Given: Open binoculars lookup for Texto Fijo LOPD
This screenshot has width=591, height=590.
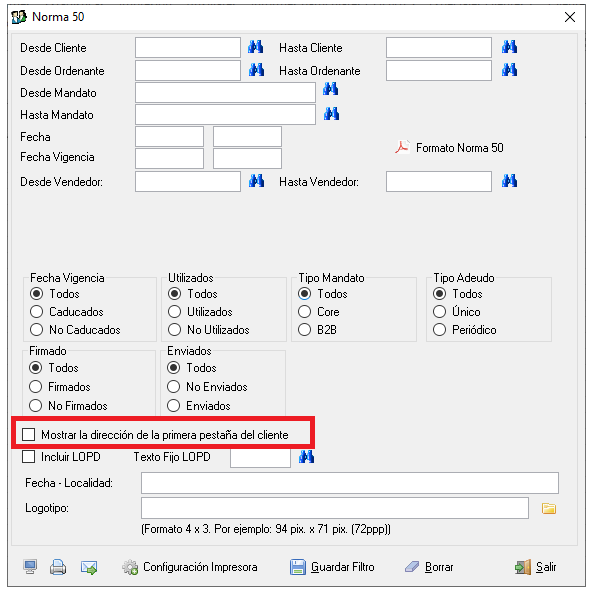Looking at the screenshot, I should [306, 457].
